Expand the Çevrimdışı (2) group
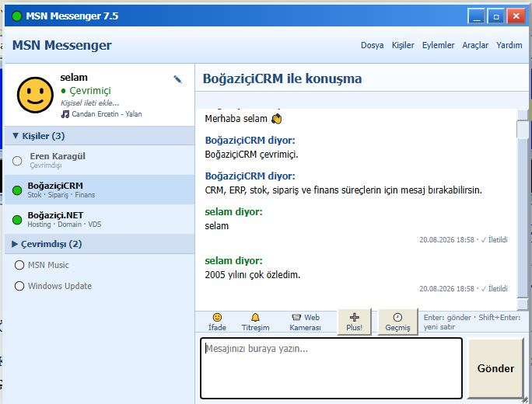Screen dimensions: 532x404 [100, 244]
